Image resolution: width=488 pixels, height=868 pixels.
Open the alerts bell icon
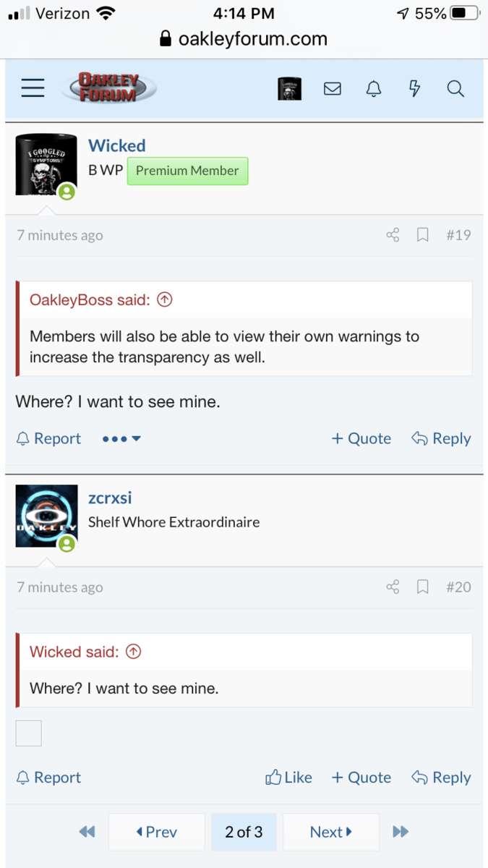[x=373, y=88]
